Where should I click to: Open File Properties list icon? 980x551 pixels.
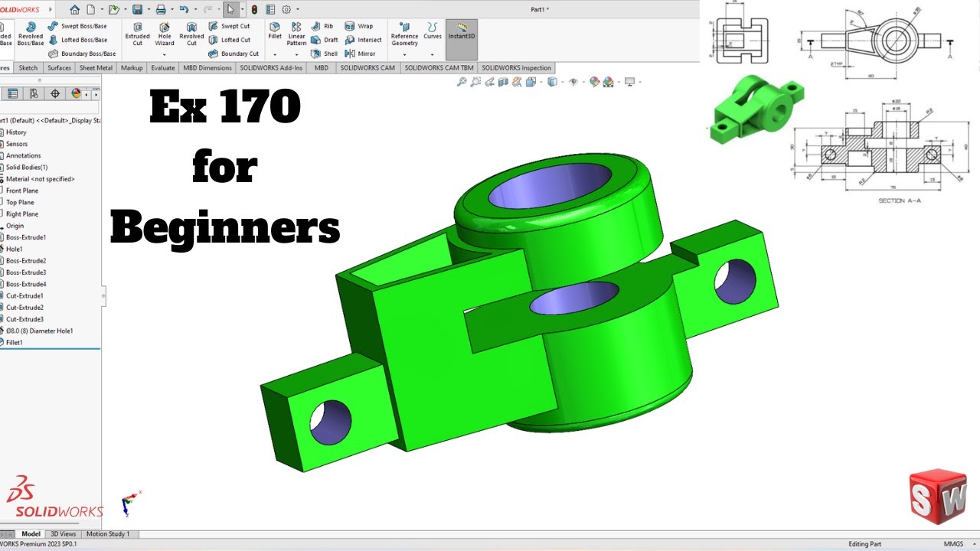point(270,10)
